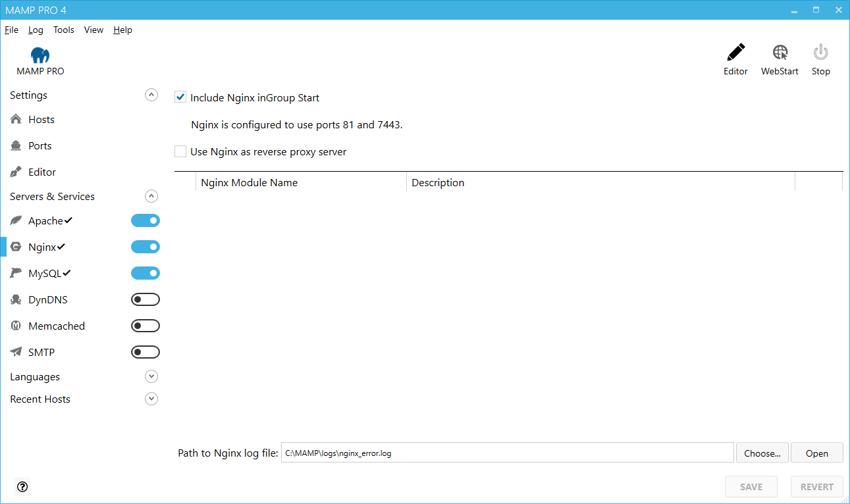
Task: Click the Languages section heading
Action: click(35, 376)
